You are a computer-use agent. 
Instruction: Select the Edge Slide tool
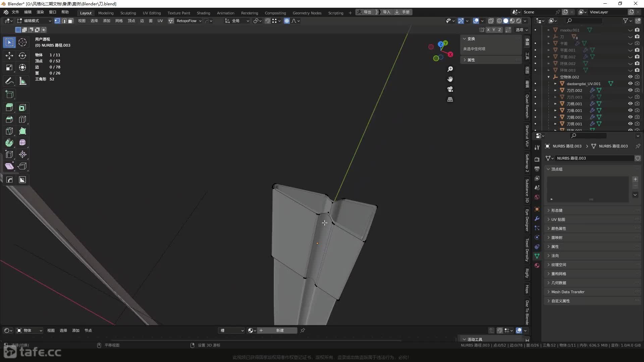pos(9,155)
